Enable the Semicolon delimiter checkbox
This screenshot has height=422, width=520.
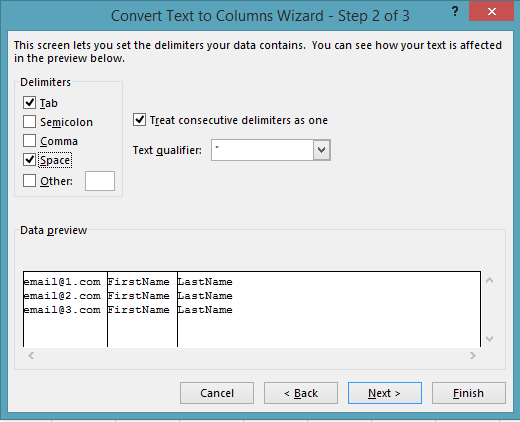(29, 122)
